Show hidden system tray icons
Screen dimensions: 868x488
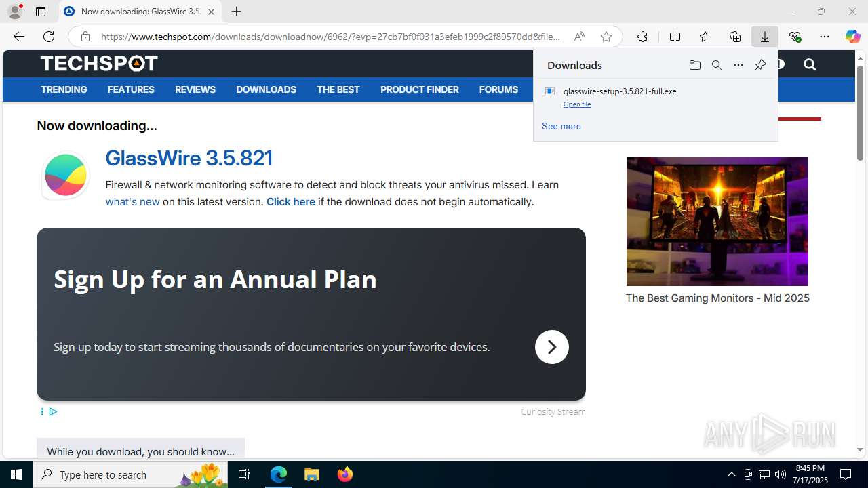(x=731, y=474)
